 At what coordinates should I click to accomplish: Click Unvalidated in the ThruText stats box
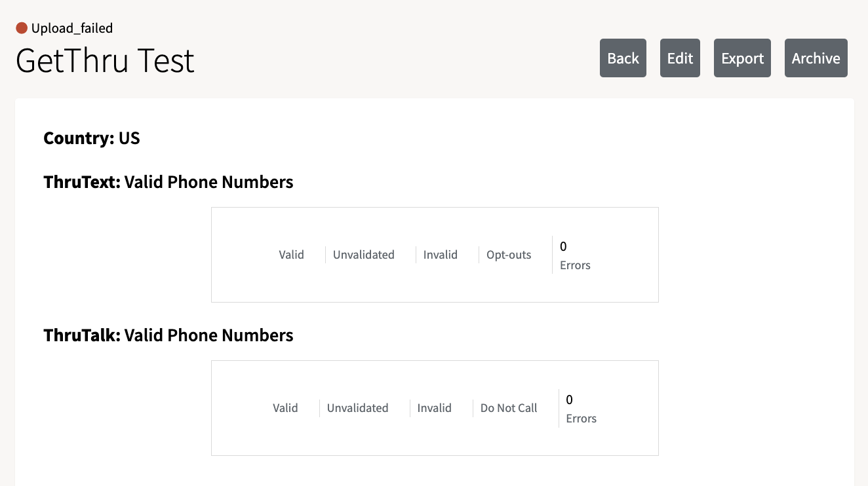[364, 255]
